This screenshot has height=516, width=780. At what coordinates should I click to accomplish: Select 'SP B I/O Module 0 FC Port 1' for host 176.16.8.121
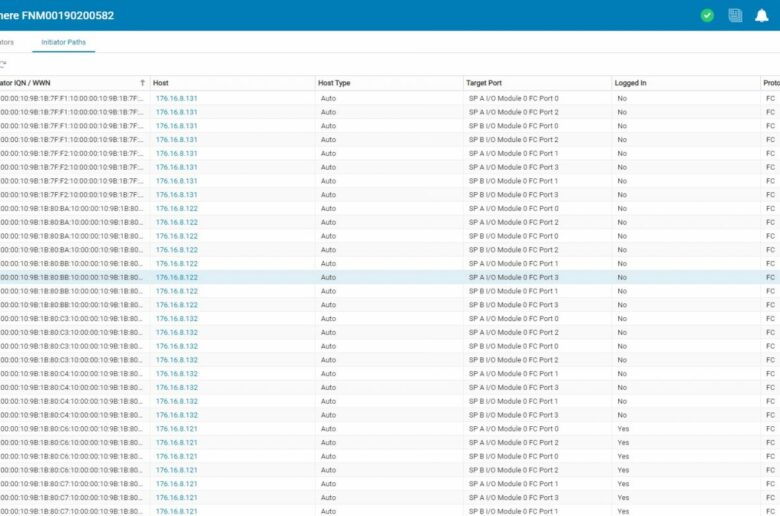513,511
